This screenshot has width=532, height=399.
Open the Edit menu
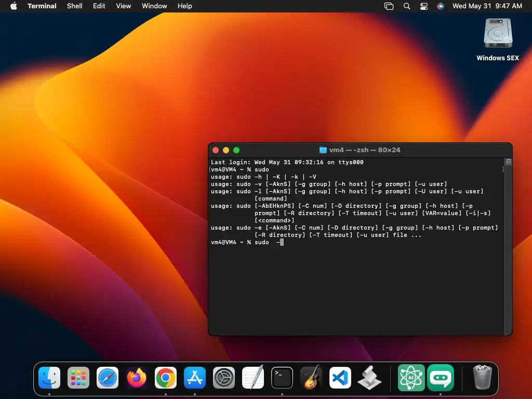99,6
